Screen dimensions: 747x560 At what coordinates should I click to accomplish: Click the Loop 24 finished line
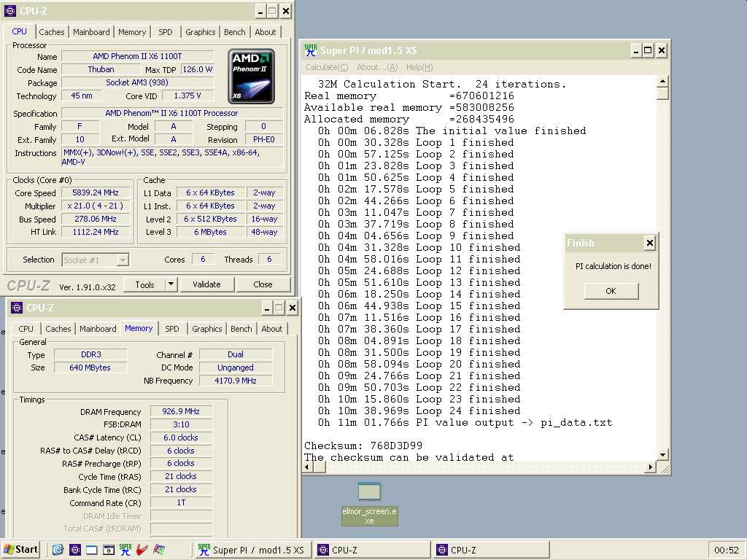(x=419, y=411)
